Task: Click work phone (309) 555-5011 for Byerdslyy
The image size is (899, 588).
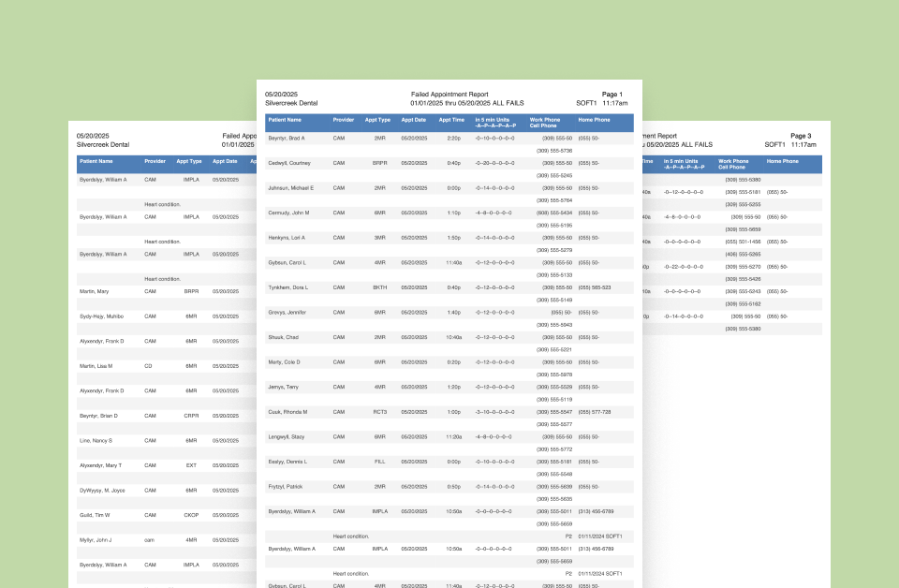Action: pos(552,511)
